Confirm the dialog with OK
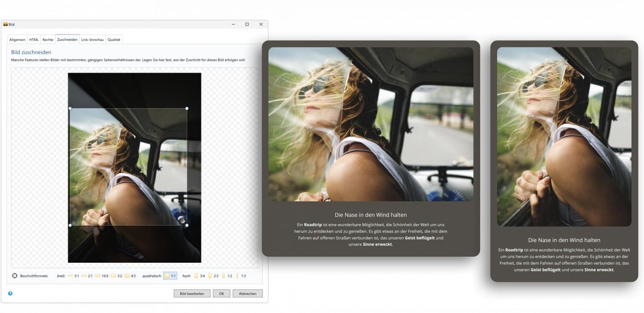The height and width of the screenshot is (313, 644). [x=222, y=294]
